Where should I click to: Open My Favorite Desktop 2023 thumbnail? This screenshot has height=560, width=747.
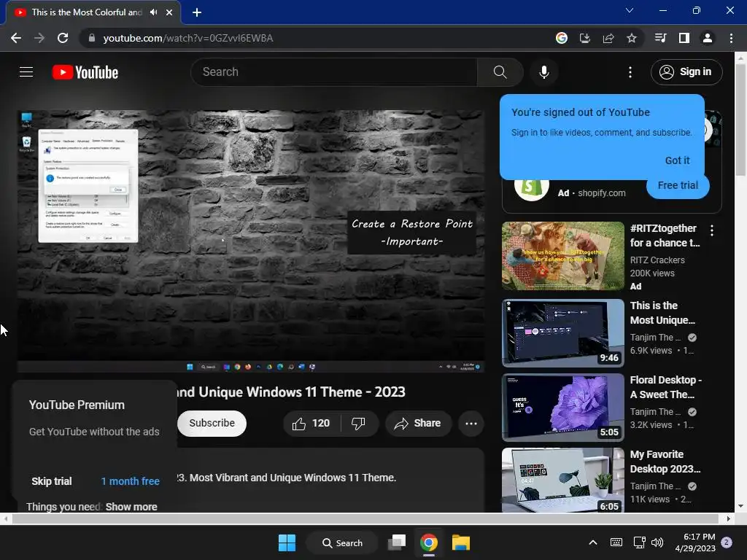(562, 480)
